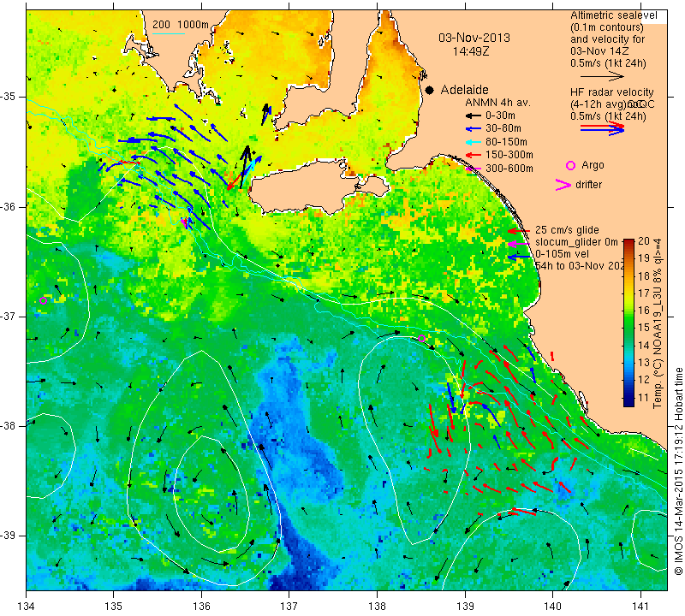Click the Argo float circle near 134.2, -36.9
This screenshot has width=685, height=616.
point(43,300)
